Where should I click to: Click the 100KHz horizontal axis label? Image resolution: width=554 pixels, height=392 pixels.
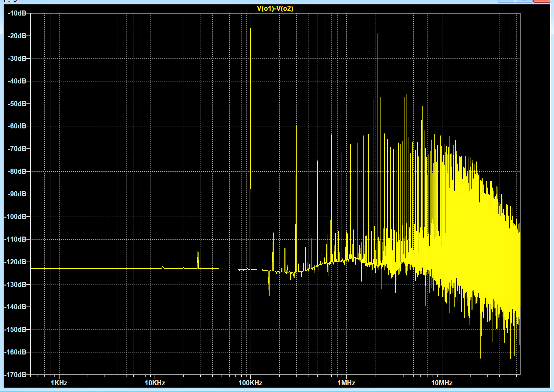[x=250, y=383]
